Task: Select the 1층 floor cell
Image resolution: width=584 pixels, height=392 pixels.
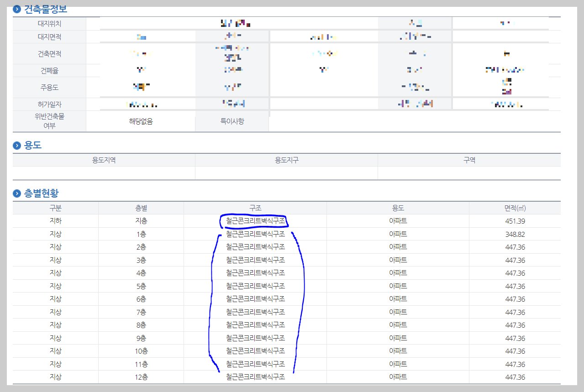Action: coord(141,234)
